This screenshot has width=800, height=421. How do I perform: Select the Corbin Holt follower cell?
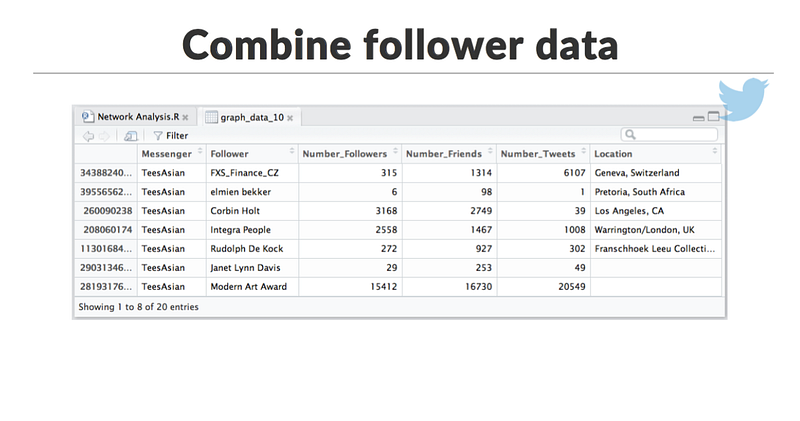pyautogui.click(x=253, y=211)
